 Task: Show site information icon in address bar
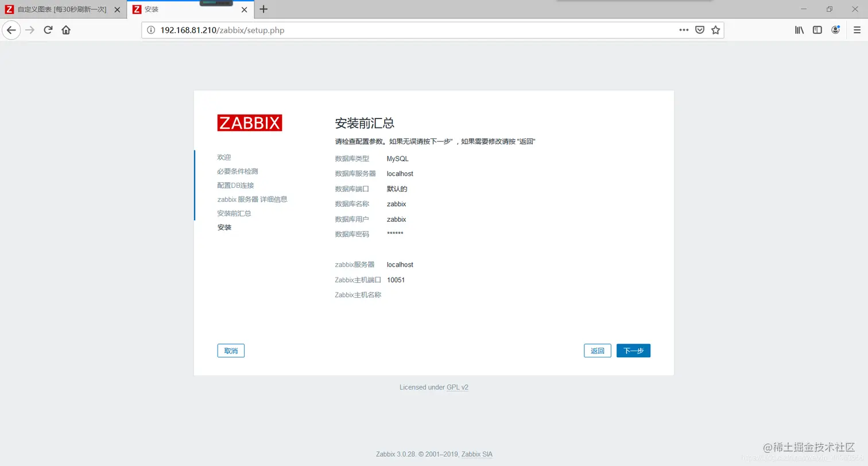151,30
